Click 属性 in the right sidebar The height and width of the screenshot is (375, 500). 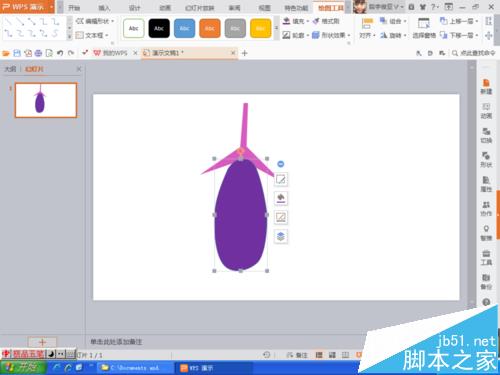(486, 184)
